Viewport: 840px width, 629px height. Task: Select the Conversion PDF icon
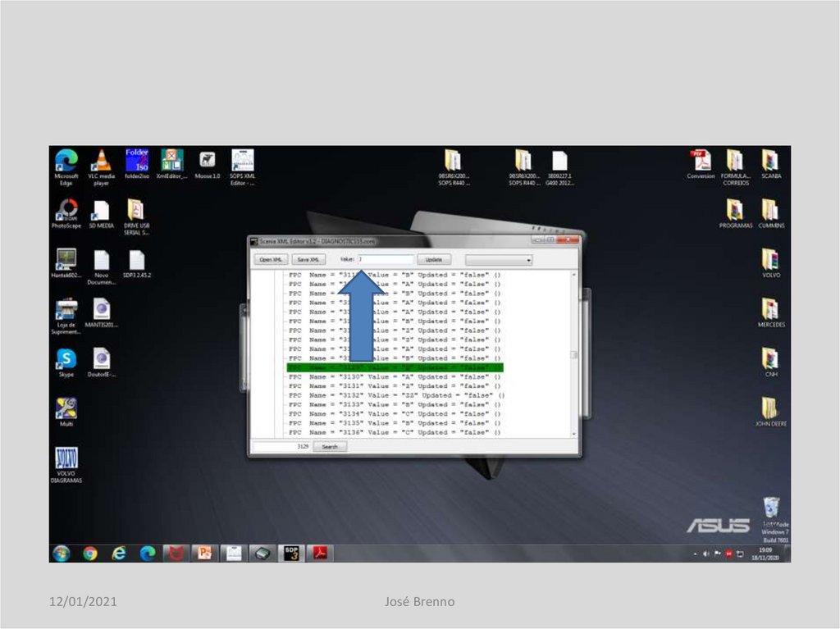(x=701, y=163)
